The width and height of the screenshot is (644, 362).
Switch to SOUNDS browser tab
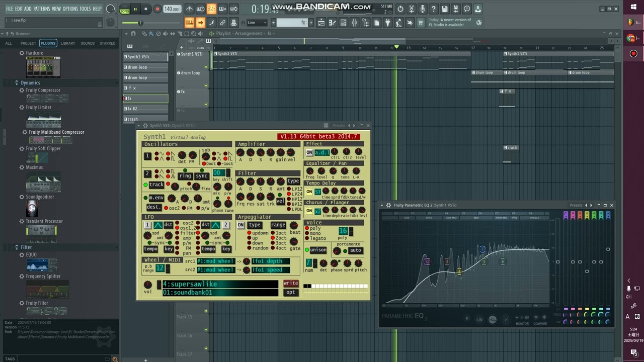88,43
